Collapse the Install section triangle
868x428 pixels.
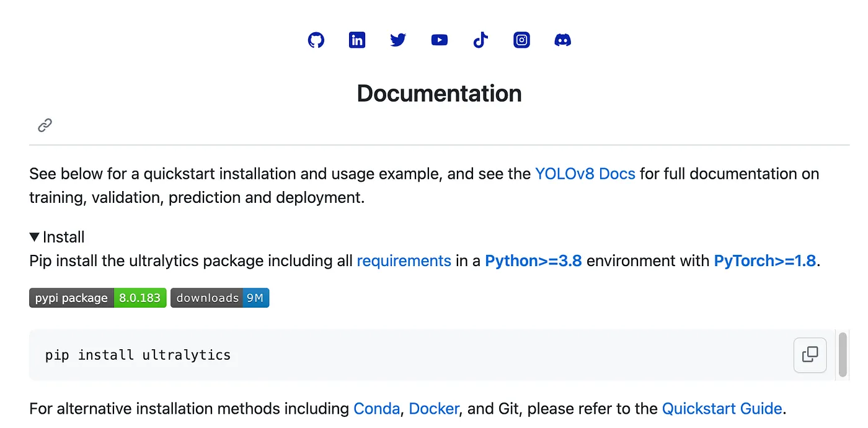35,237
